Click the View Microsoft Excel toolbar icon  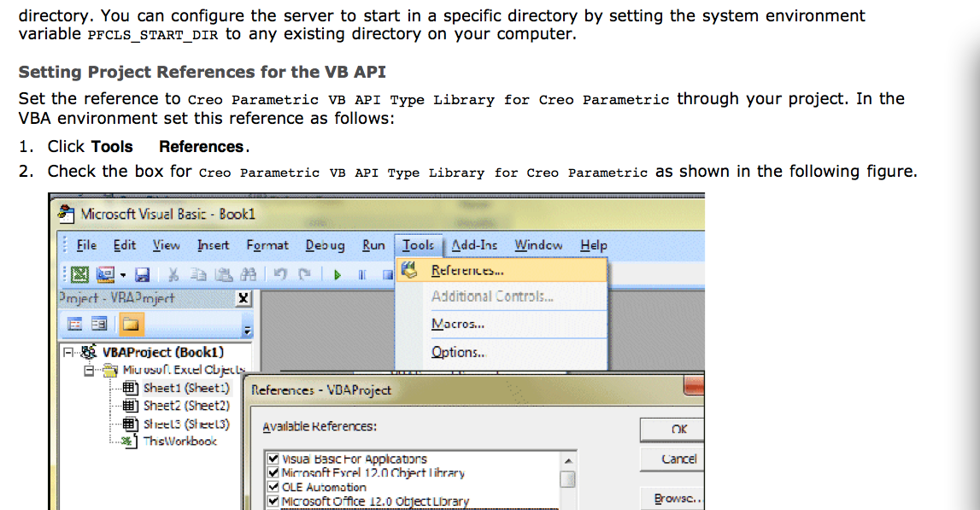(80, 274)
